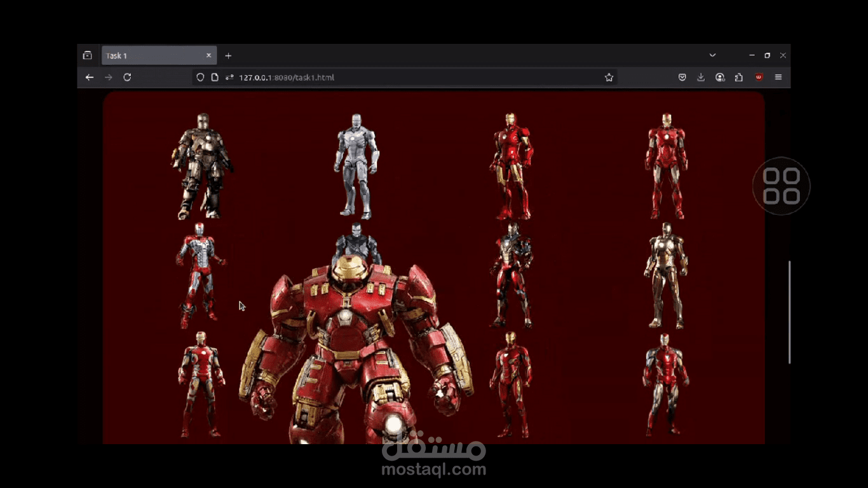868x488 pixels.
Task: Expand the list all tabs chevron
Action: (x=712, y=55)
